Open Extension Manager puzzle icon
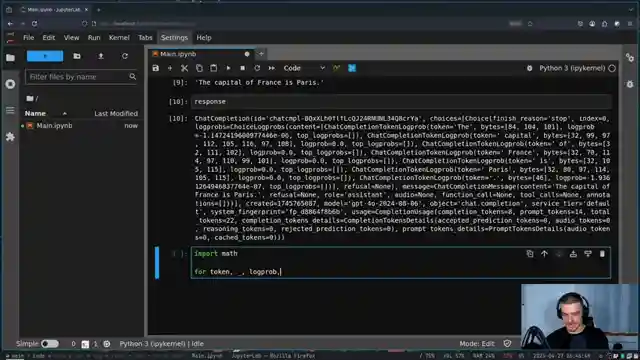This screenshot has height=360, width=640. [x=11, y=137]
